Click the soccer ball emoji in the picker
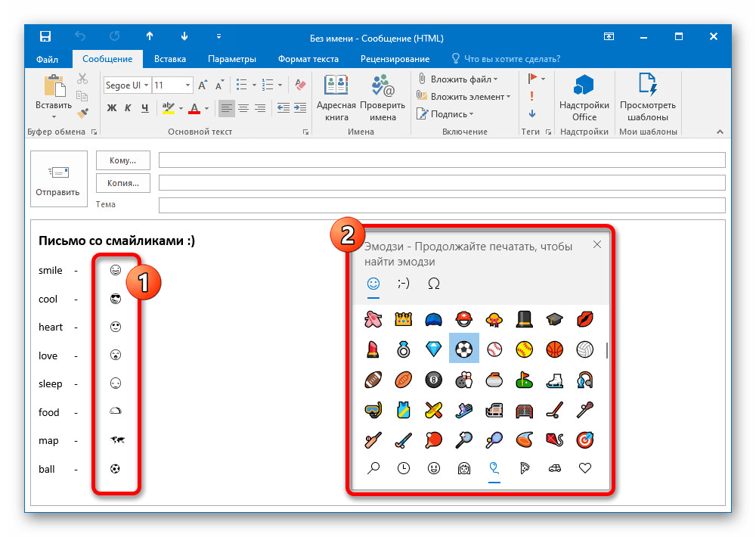The width and height of the screenshot is (756, 537). pos(463,349)
